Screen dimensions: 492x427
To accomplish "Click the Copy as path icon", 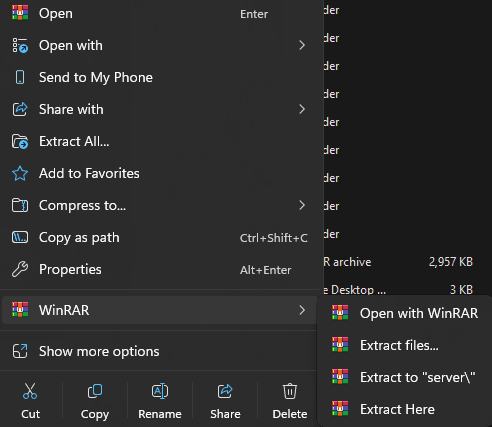I will (x=20, y=237).
